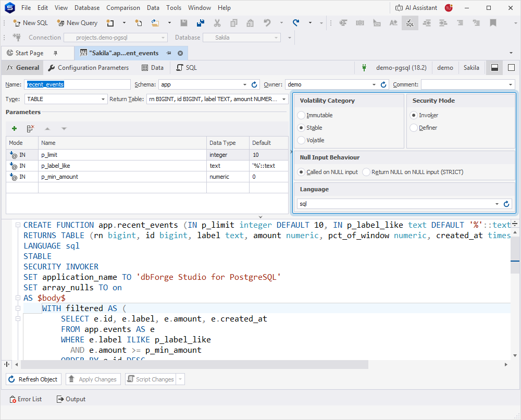Click the horizontal scrollbar of SQL editor

[194, 365]
